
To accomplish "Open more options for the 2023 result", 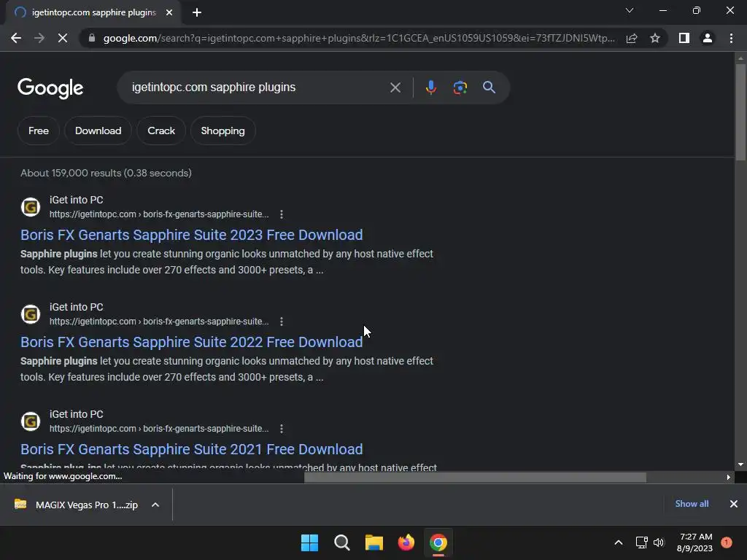I will click(282, 214).
